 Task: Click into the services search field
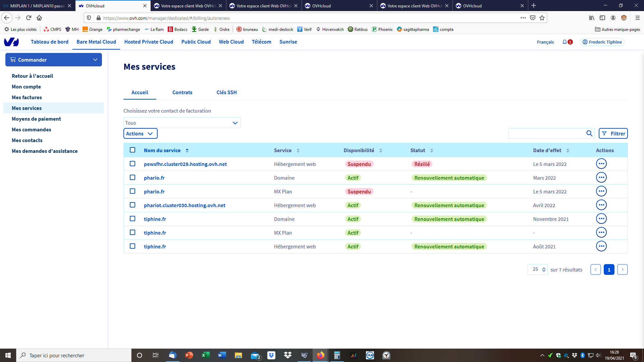click(546, 133)
